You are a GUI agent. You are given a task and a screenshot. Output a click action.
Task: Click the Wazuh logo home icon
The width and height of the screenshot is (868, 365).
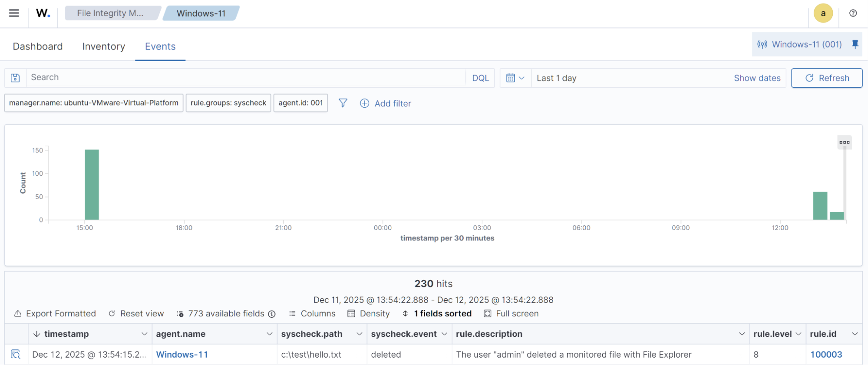tap(43, 13)
